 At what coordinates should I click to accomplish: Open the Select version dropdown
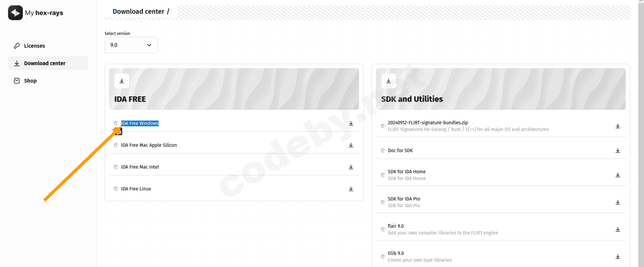(x=131, y=45)
